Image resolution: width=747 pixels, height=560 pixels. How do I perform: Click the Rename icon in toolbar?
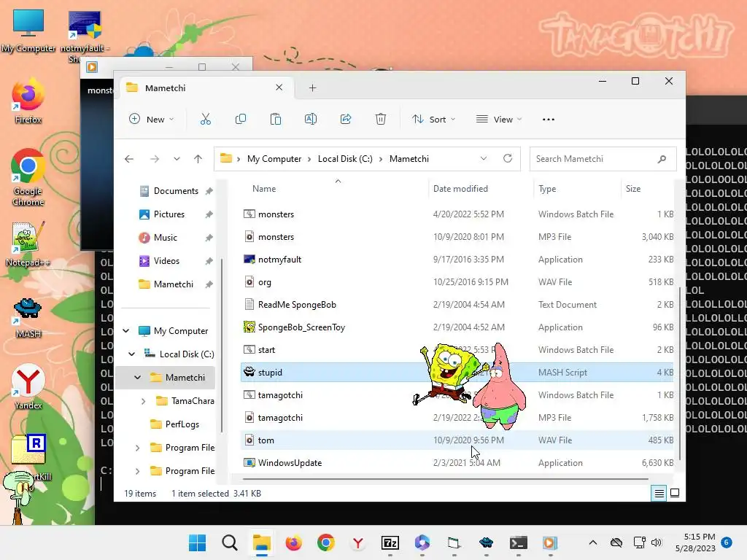pyautogui.click(x=311, y=119)
